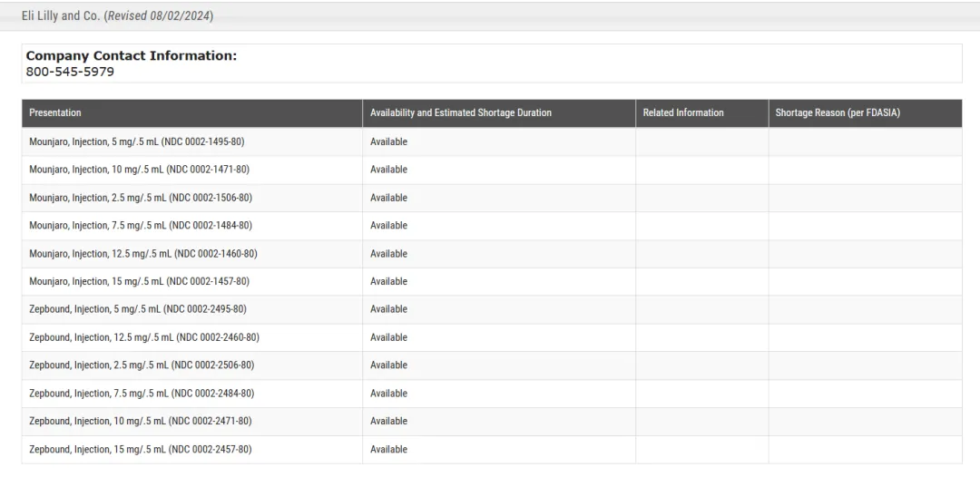Select the Zepbound 2.5 mg/.5 mL entry
Image resolution: width=980 pixels, height=477 pixels.
click(142, 365)
